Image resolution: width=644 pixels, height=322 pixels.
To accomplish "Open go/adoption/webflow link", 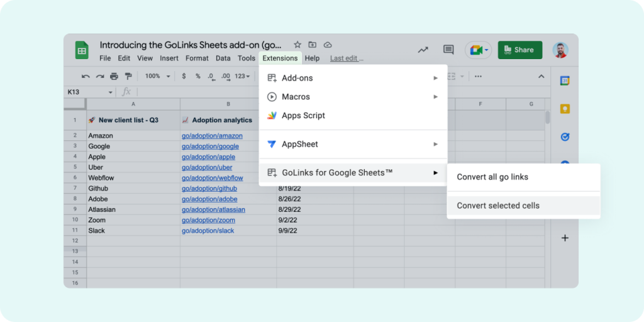I will [x=213, y=178].
